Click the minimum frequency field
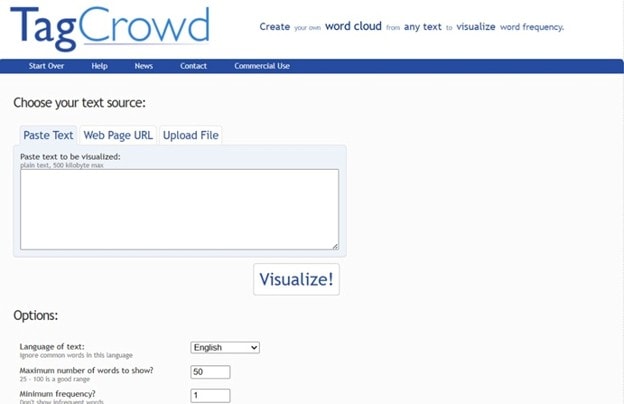Viewport: 624px width, 404px height. point(210,396)
